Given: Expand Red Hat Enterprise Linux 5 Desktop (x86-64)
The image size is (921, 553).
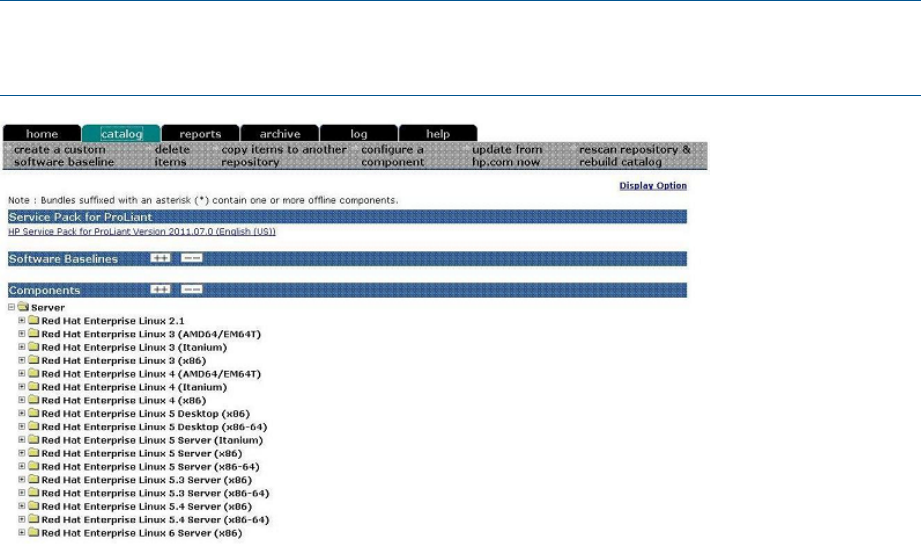Looking at the screenshot, I should click(22, 427).
